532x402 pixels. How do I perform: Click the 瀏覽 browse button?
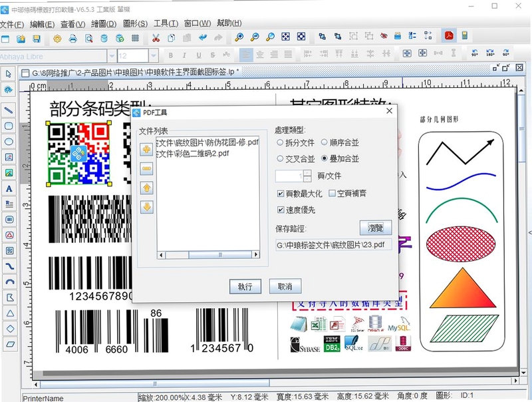(376, 228)
